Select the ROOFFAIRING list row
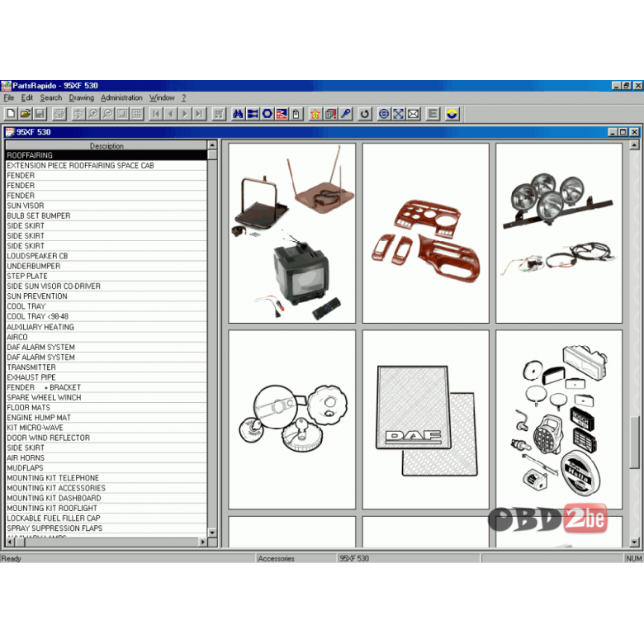This screenshot has height=644, width=644. (107, 155)
